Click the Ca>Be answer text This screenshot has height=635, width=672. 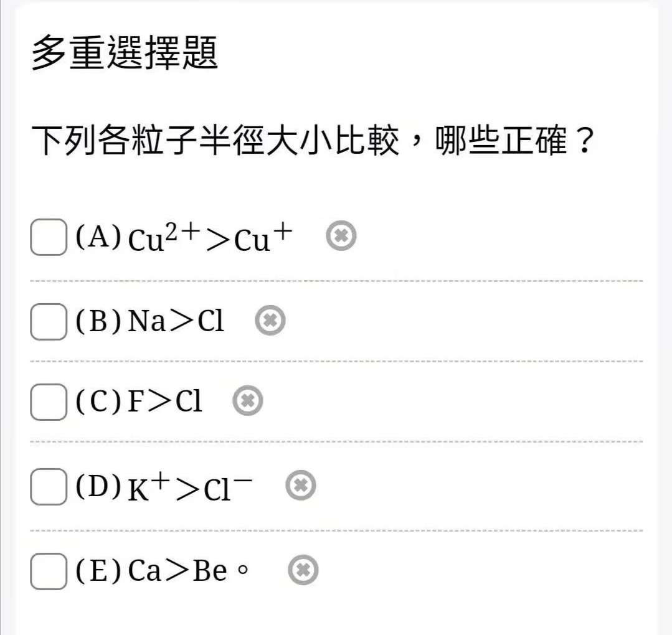[x=177, y=570]
